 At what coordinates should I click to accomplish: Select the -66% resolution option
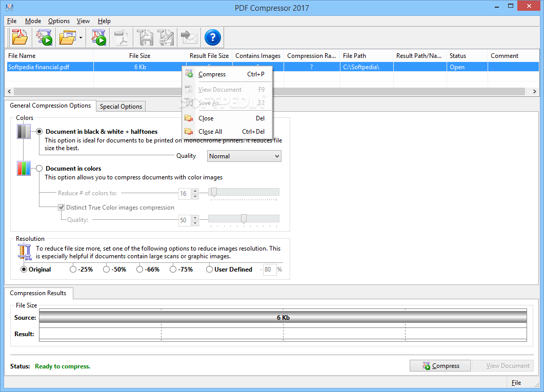(x=139, y=270)
